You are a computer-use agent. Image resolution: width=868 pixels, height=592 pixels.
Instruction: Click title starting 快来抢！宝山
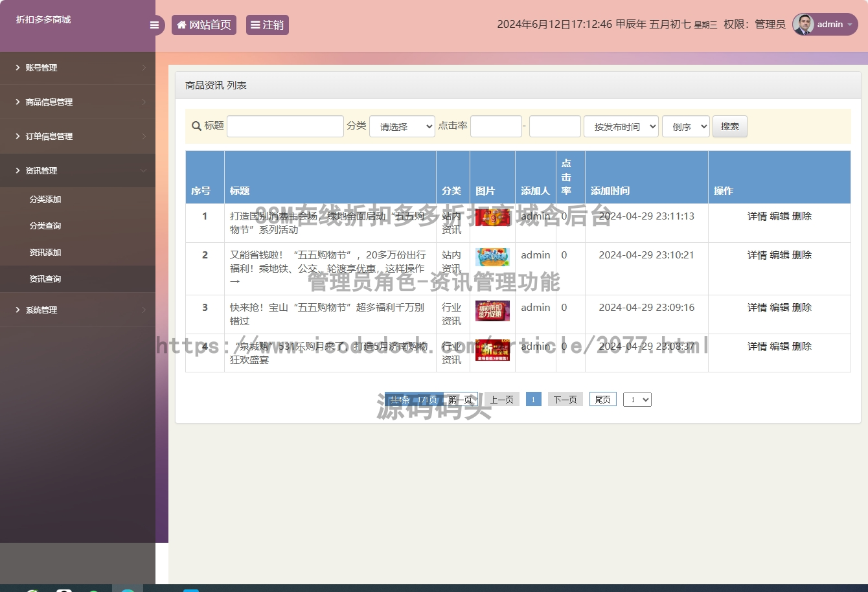pos(327,314)
